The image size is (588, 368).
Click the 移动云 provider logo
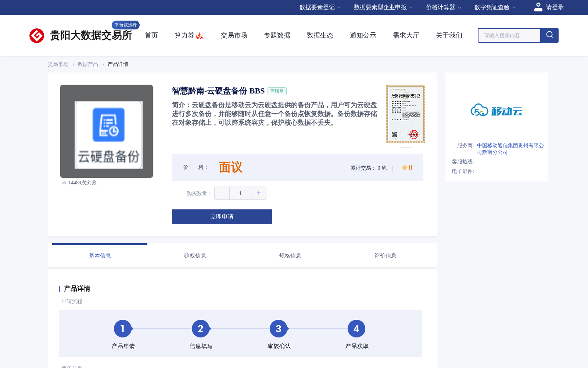click(x=496, y=110)
